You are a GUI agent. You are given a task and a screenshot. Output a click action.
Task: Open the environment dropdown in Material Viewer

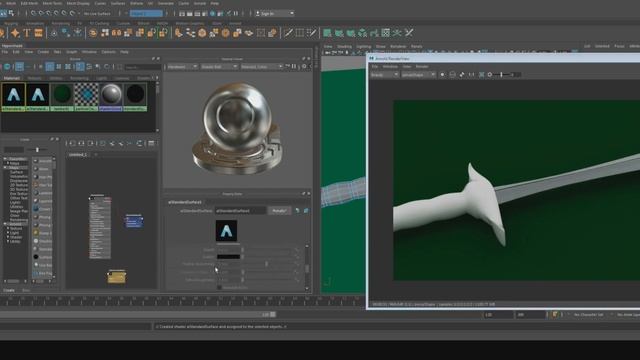point(262,67)
